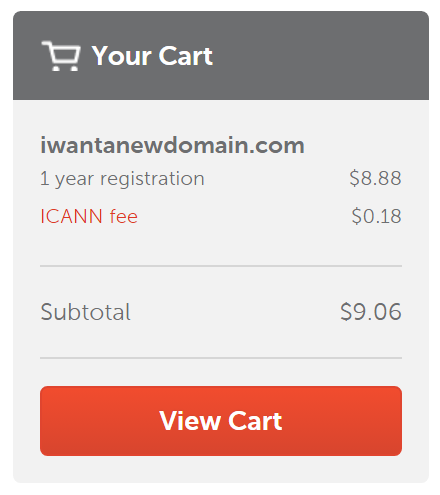Click the $8.88 registration price
Screen dimensions: 440x495
click(x=375, y=178)
